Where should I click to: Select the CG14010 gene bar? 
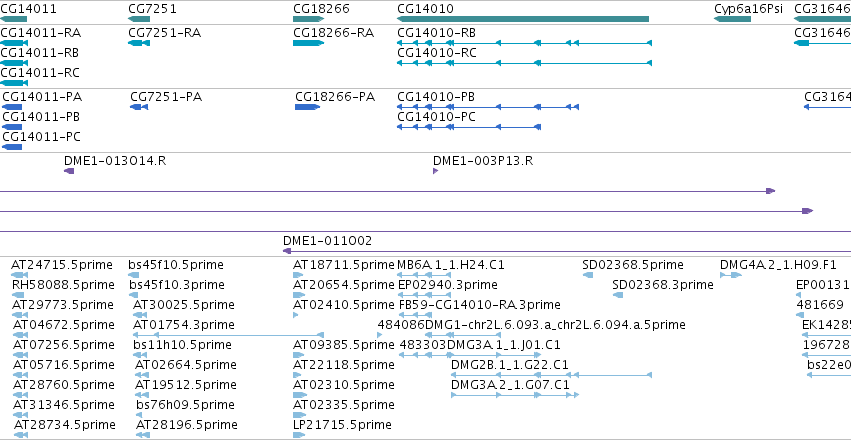523,19
